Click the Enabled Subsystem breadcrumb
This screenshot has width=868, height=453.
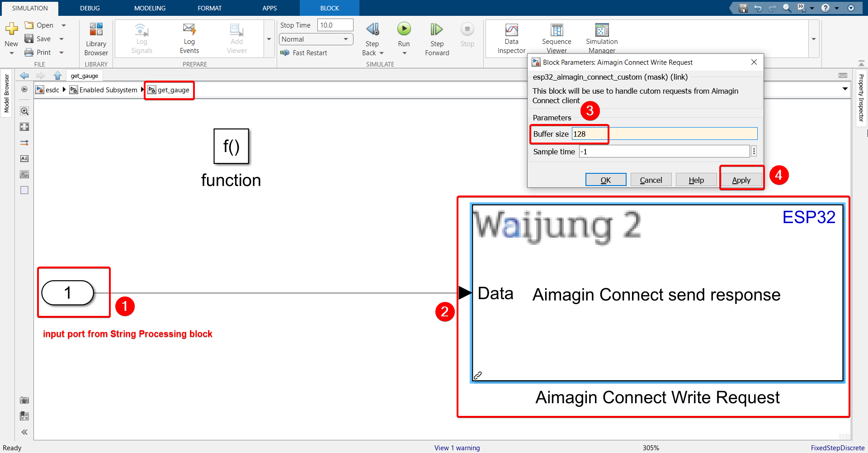point(104,90)
